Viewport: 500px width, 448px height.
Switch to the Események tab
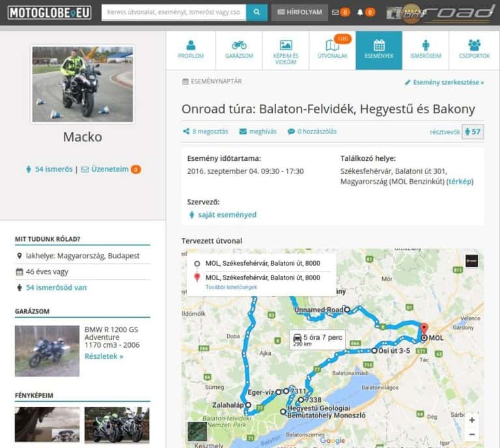click(x=379, y=50)
